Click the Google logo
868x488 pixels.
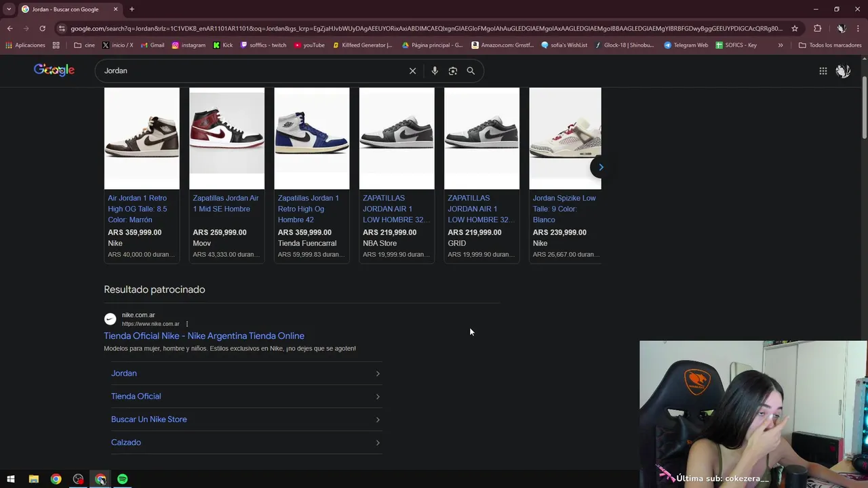[54, 70]
